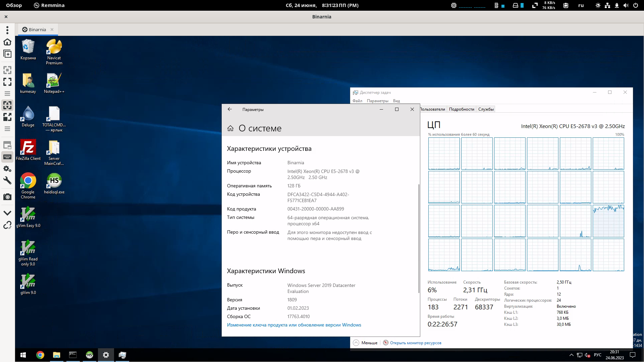Click the busiest CPU core graph
This screenshot has width=644, height=362.
coord(608,221)
